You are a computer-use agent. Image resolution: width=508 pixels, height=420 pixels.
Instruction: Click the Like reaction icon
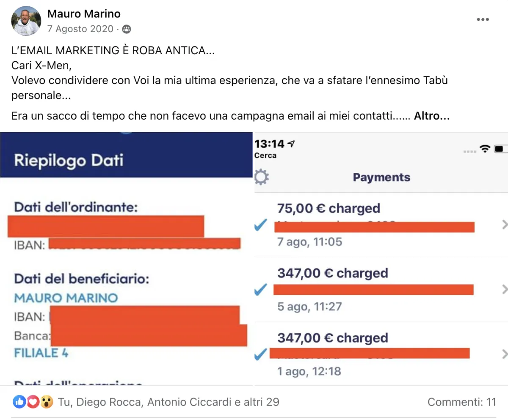pos(19,401)
